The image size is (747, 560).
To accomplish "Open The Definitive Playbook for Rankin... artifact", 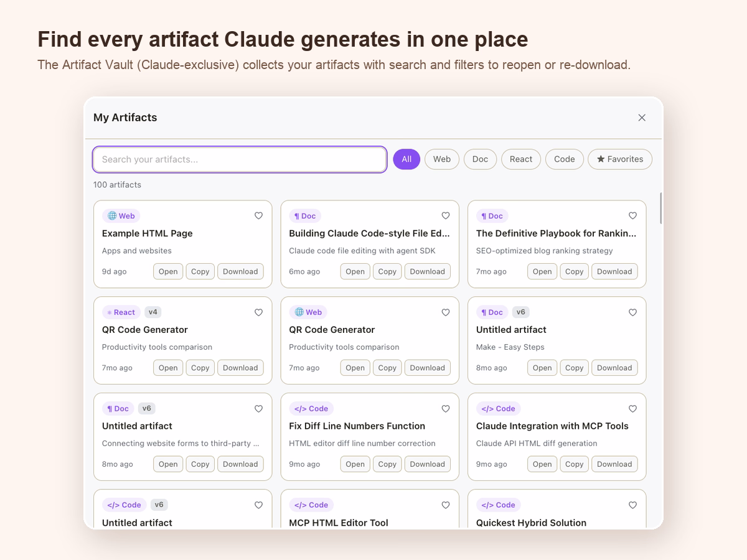I will [x=542, y=271].
